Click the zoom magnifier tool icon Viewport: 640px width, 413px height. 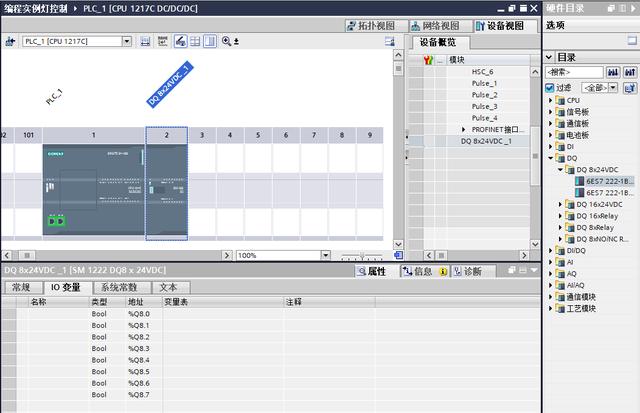click(x=227, y=41)
